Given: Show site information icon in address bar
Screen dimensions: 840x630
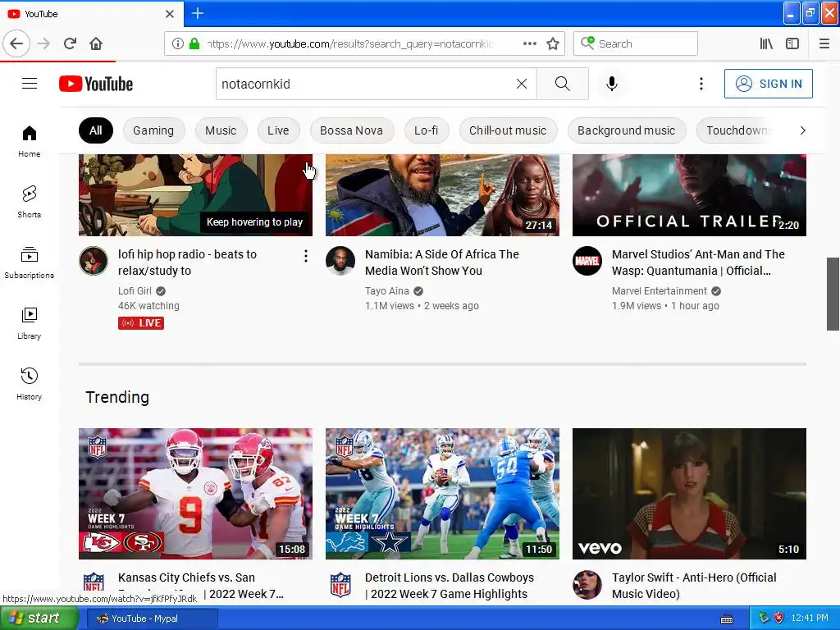Looking at the screenshot, I should coord(178,43).
